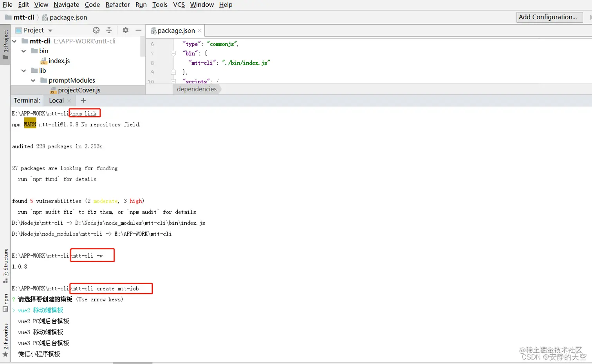The width and height of the screenshot is (592, 364).
Task: Click the WARN label in terminal output
Action: click(30, 124)
